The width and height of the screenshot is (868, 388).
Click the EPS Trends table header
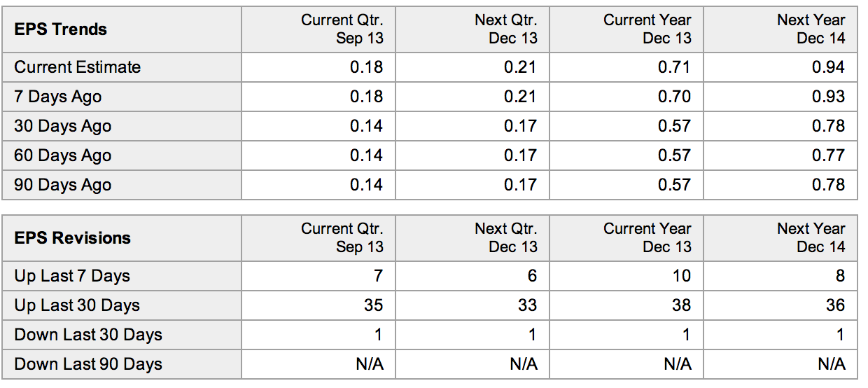pos(61,29)
